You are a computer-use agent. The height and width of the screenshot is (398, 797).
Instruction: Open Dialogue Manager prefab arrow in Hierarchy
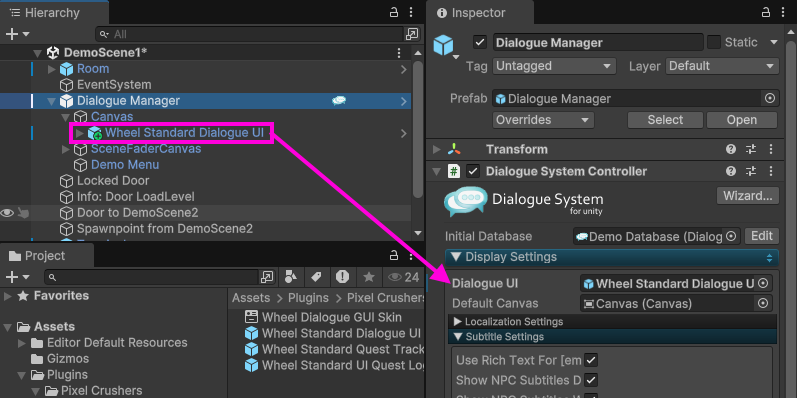click(x=404, y=101)
